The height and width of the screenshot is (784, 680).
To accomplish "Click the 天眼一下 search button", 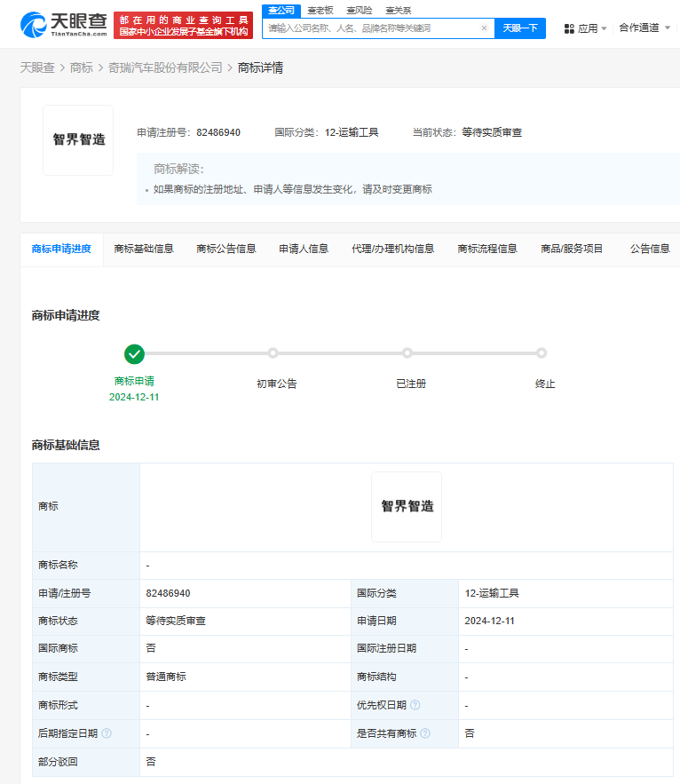I will 520,28.
